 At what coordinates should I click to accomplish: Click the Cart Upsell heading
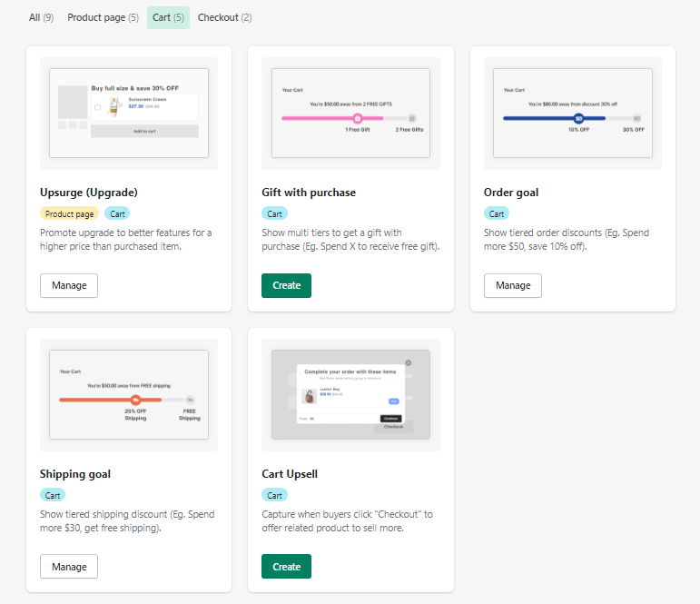pos(290,474)
